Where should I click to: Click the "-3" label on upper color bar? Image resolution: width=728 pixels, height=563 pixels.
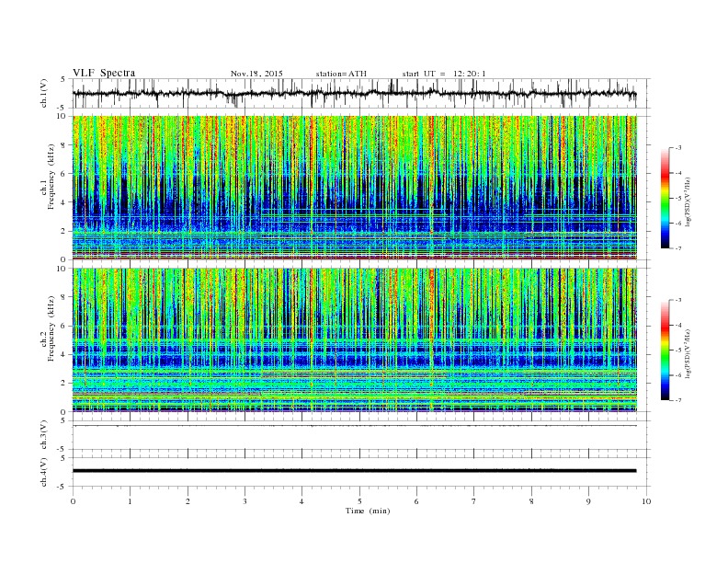678,148
